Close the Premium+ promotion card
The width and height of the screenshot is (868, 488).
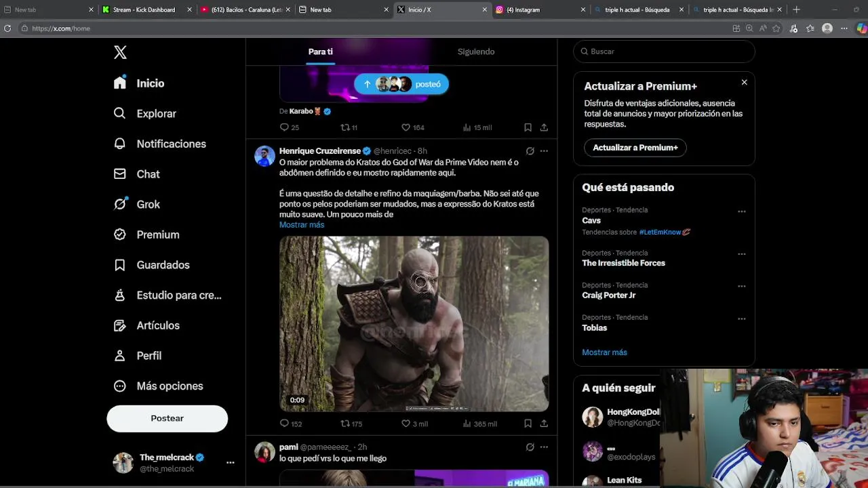(744, 82)
